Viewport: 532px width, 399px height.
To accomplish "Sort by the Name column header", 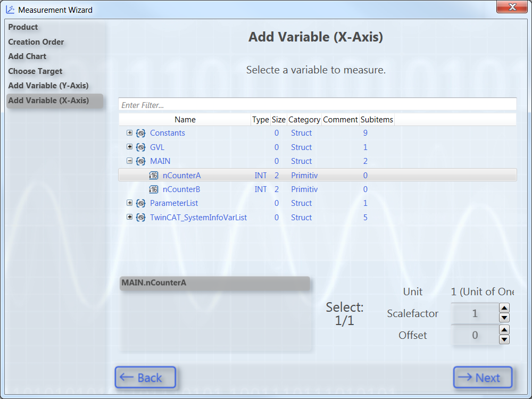I will click(185, 119).
